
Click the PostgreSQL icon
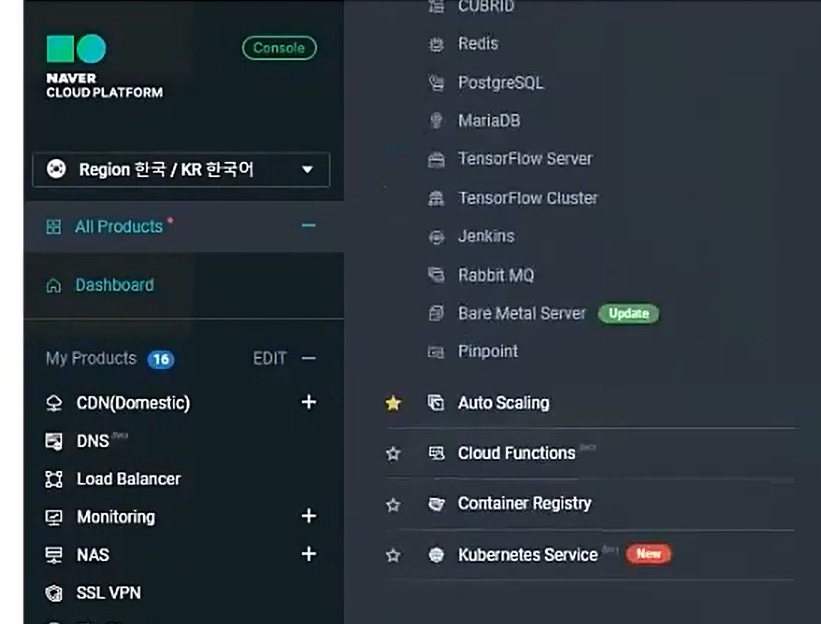436,83
